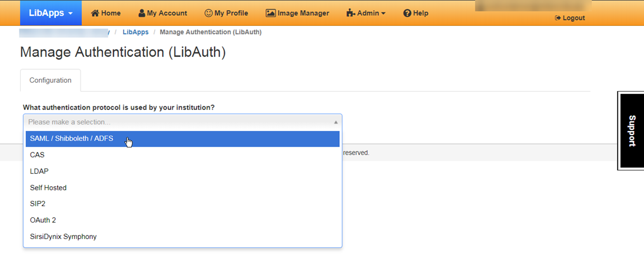
Task: Collapse the authentication protocol select box
Action: pos(182,122)
